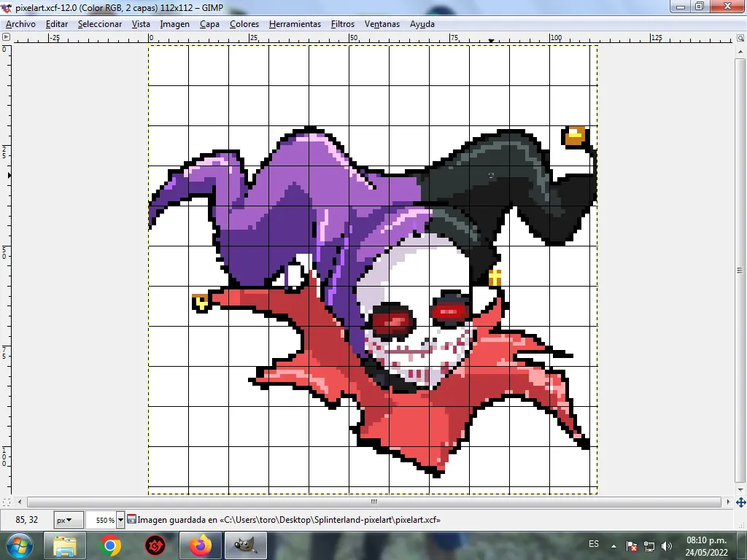Click the vertical scroll down arrow
This screenshot has height=560, width=747.
coord(740,489)
